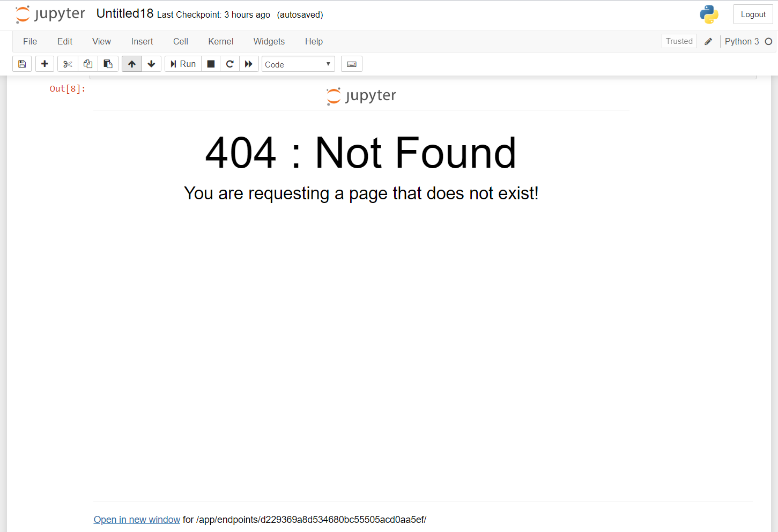
Task: Click Jupyter logo inside the output frame
Action: coord(361,96)
